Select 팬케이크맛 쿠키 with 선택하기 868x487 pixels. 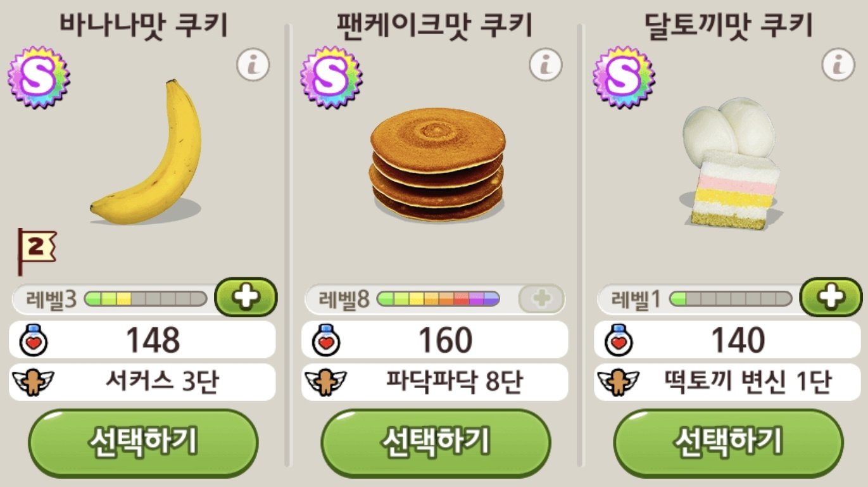click(436, 442)
